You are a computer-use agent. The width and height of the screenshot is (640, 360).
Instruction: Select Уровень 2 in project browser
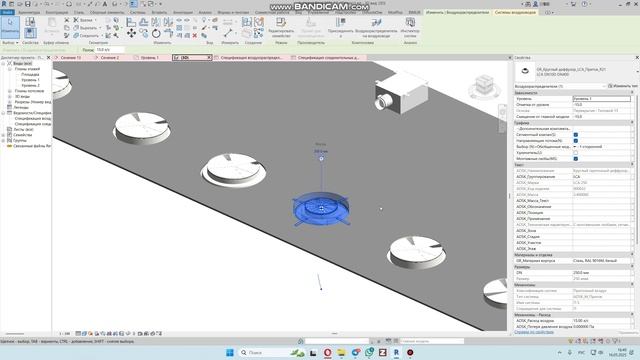tap(31, 85)
